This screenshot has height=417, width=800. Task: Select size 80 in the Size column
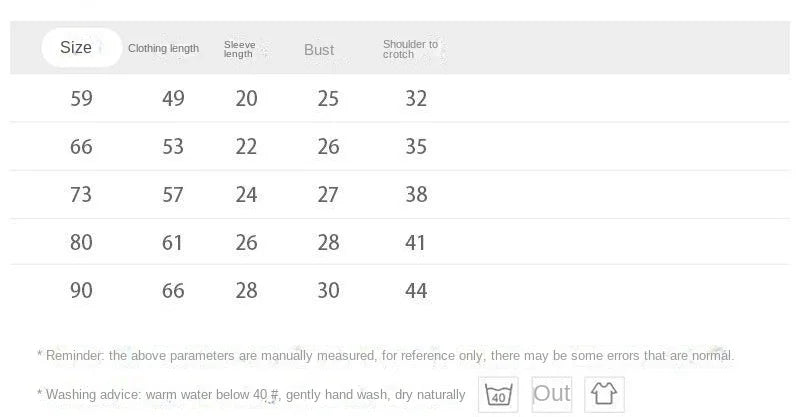[81, 242]
